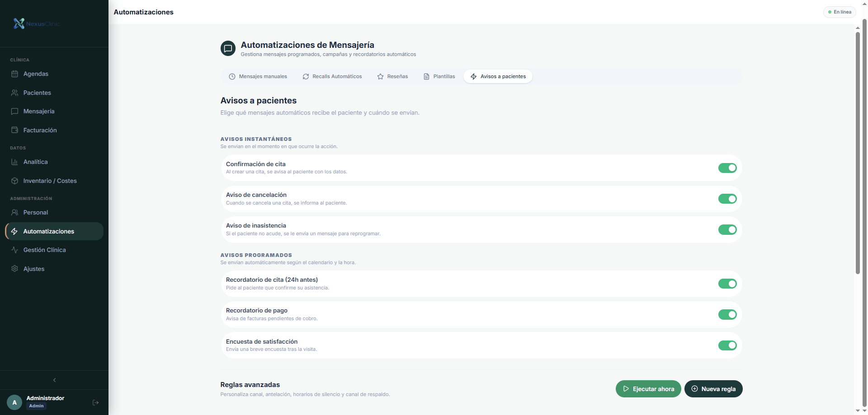This screenshot has width=868, height=415.
Task: Click document icon of Plantillas tab
Action: pyautogui.click(x=426, y=76)
